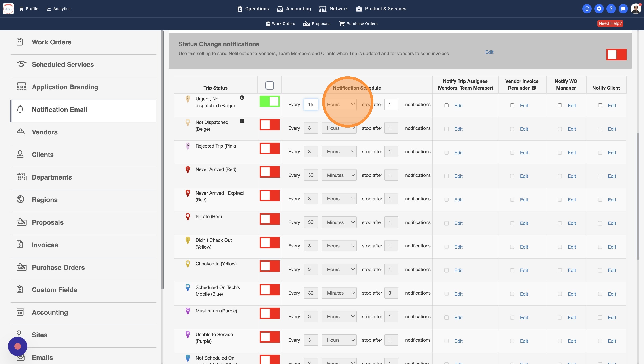644x364 pixels.
Task: Click the purple record button bottom left
Action: tap(17, 346)
